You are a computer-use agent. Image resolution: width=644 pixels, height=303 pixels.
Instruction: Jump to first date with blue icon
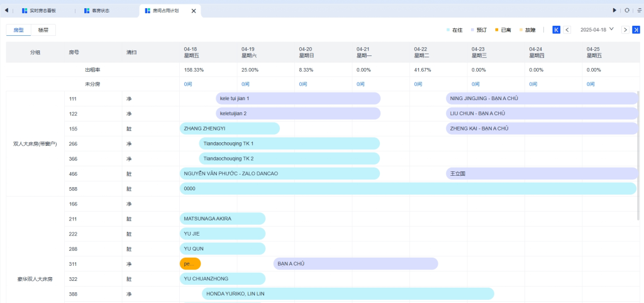(x=556, y=30)
